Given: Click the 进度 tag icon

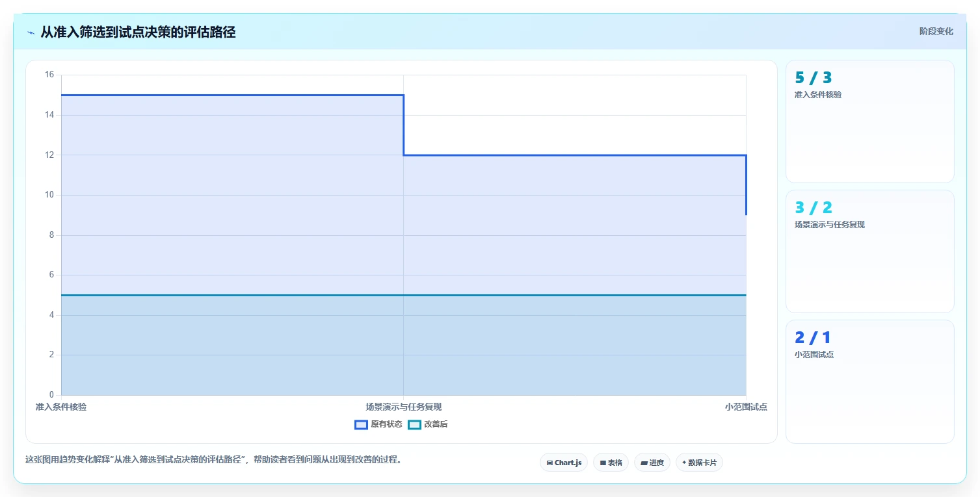Looking at the screenshot, I should pos(644,463).
